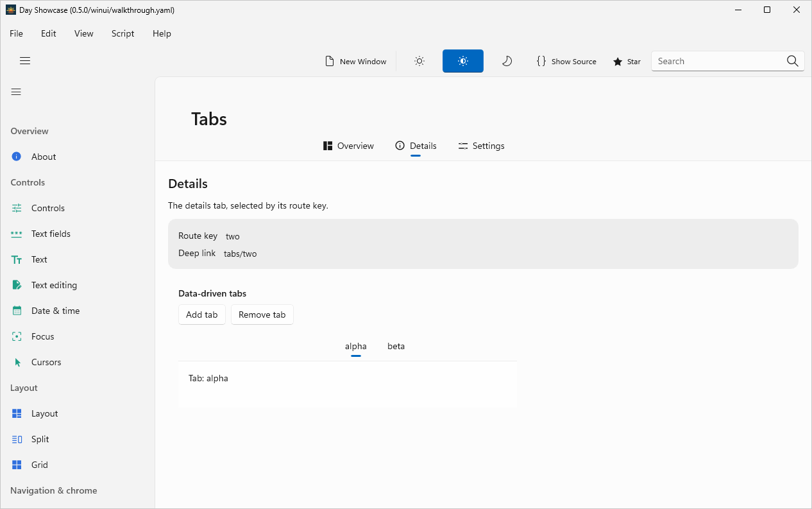The height and width of the screenshot is (509, 812).
Task: Open the Focus page in sidebar
Action: (x=78, y=336)
